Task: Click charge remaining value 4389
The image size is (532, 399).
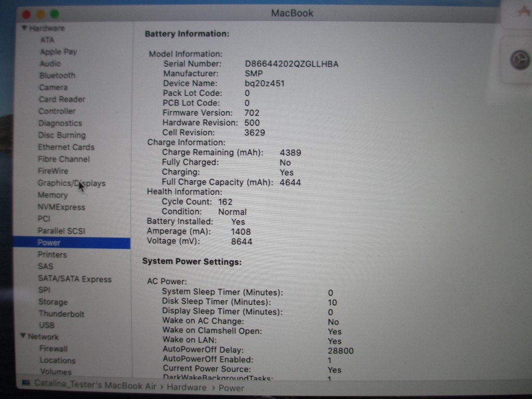Action: [x=290, y=153]
